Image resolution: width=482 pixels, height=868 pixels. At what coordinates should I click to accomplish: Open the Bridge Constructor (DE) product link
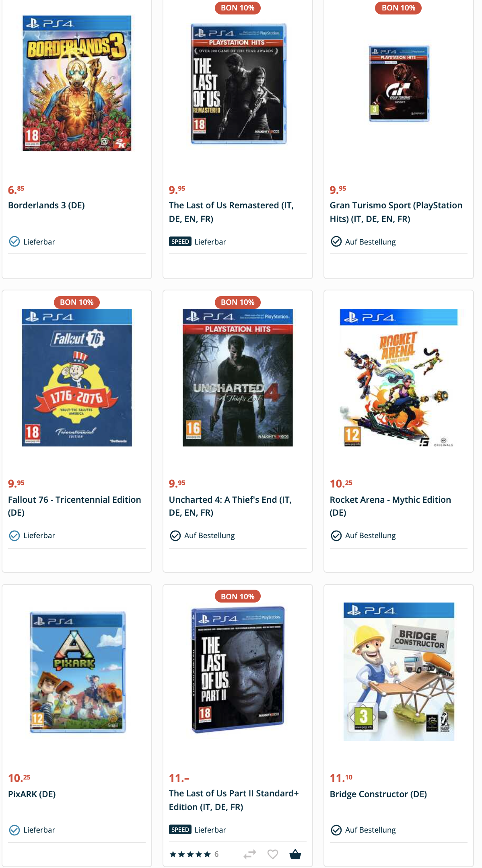click(x=378, y=794)
